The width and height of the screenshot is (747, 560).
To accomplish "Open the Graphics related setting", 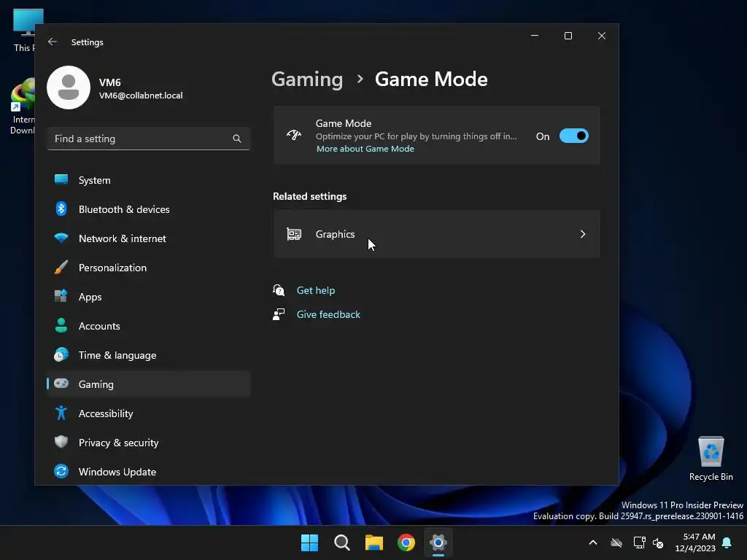I will click(436, 234).
